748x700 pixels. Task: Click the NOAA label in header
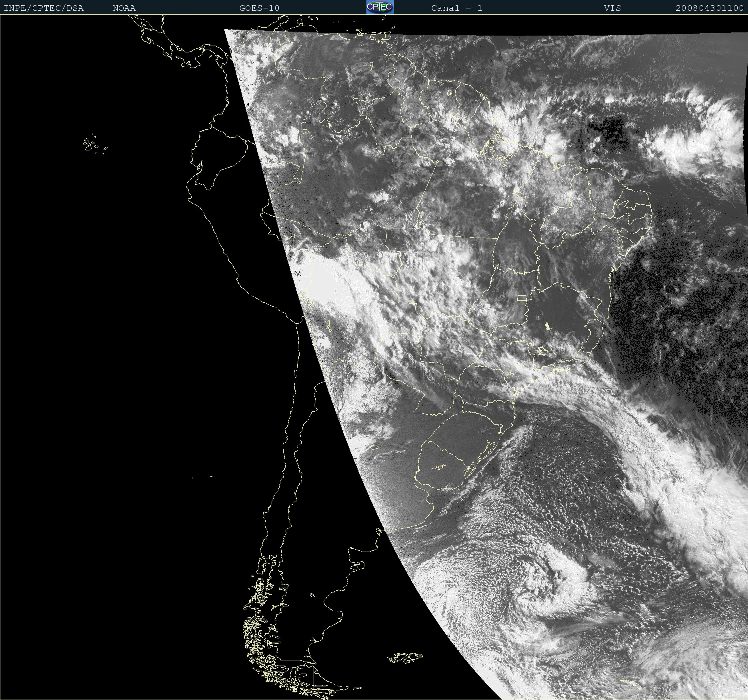click(124, 8)
